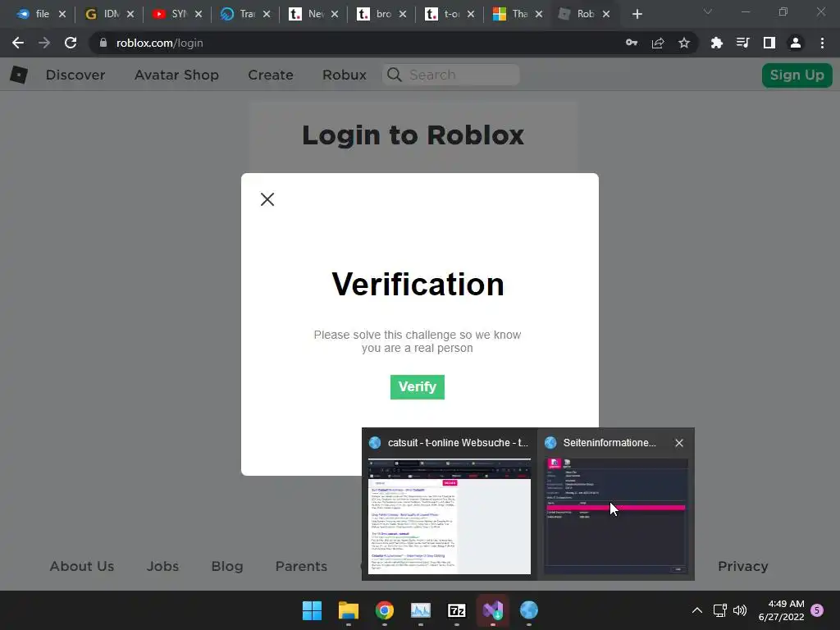Open the Jobs footer link
840x630 pixels.
(163, 566)
